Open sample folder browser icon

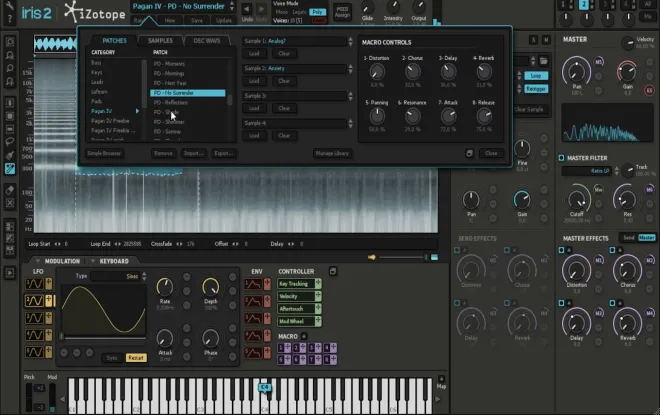pos(544,61)
